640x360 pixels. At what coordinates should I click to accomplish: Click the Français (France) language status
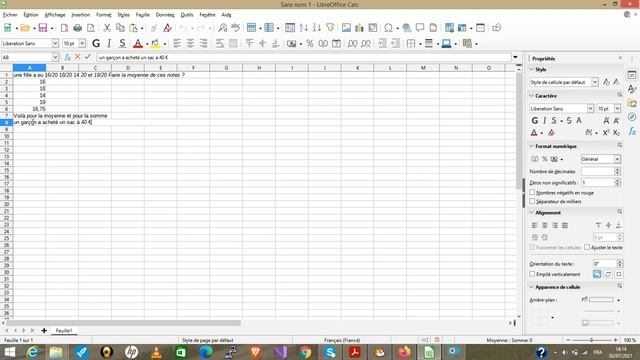(x=342, y=340)
